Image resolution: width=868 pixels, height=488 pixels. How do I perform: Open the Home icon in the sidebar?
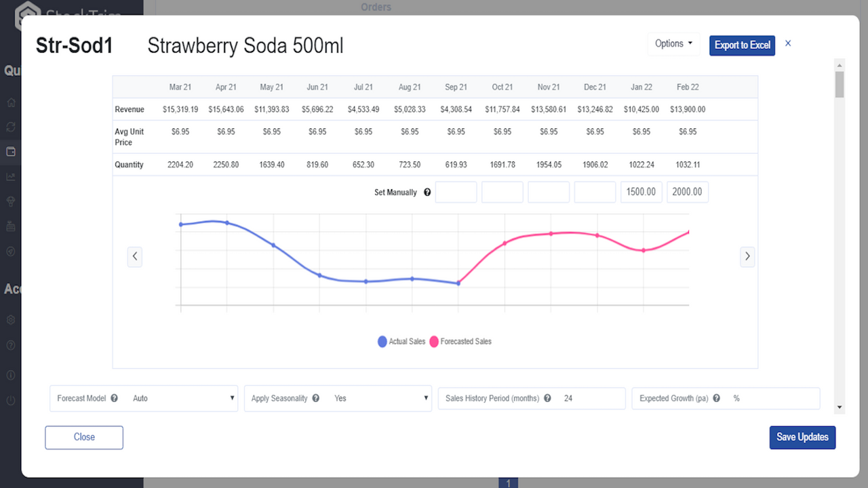tap(10, 102)
